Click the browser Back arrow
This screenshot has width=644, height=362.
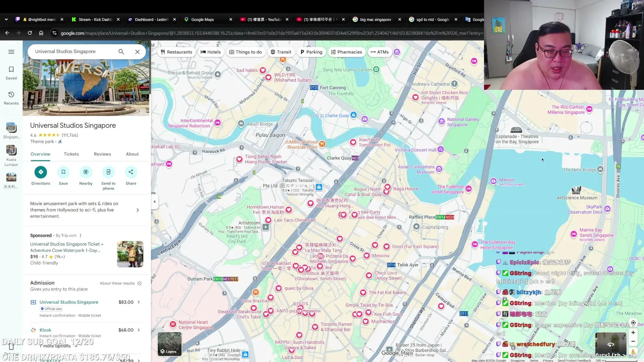[7, 33]
